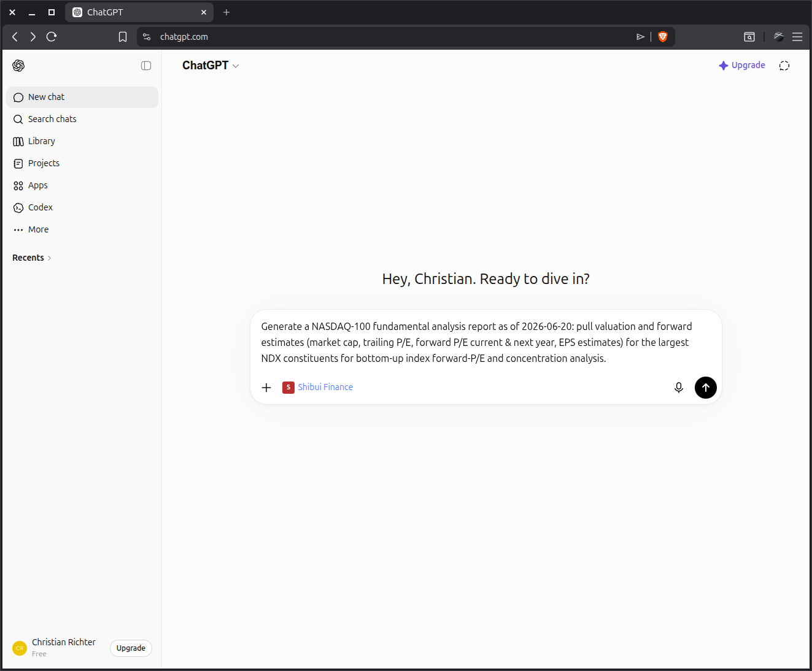Viewport: 812px width, 671px height.
Task: Send the prompt with the arrow button
Action: (x=706, y=388)
